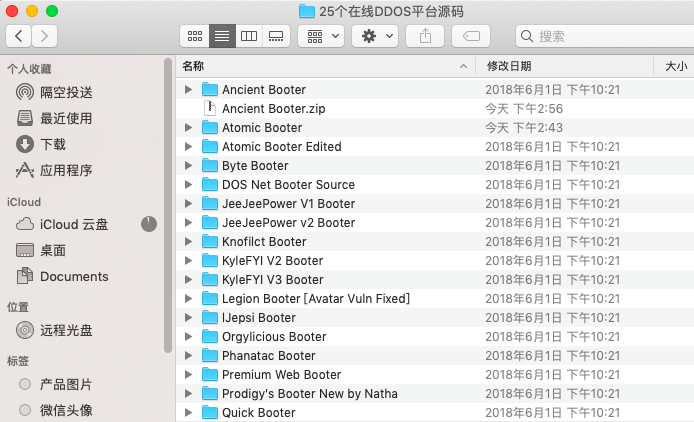This screenshot has height=422, width=694.
Task: Select the Knofilct Booter folder icon
Action: tap(210, 242)
